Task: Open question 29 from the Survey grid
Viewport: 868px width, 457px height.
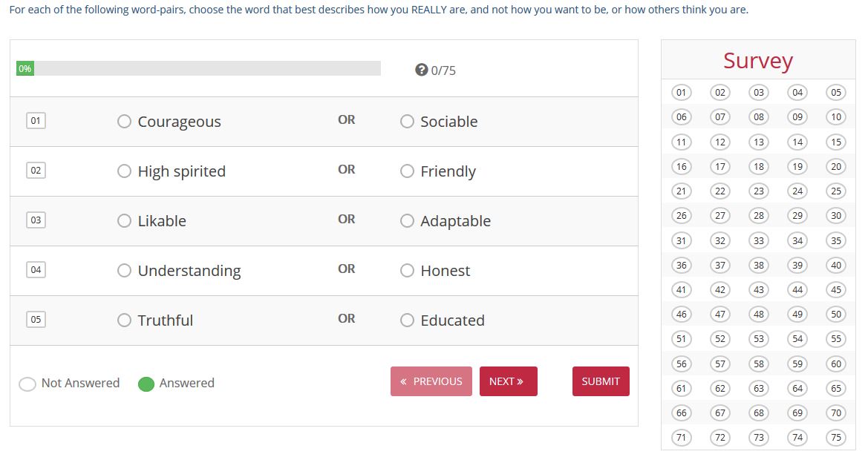Action: coord(797,216)
